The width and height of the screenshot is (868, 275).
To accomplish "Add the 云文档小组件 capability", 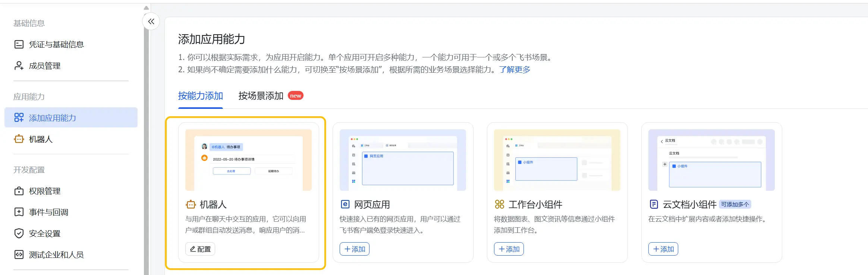I will 663,249.
